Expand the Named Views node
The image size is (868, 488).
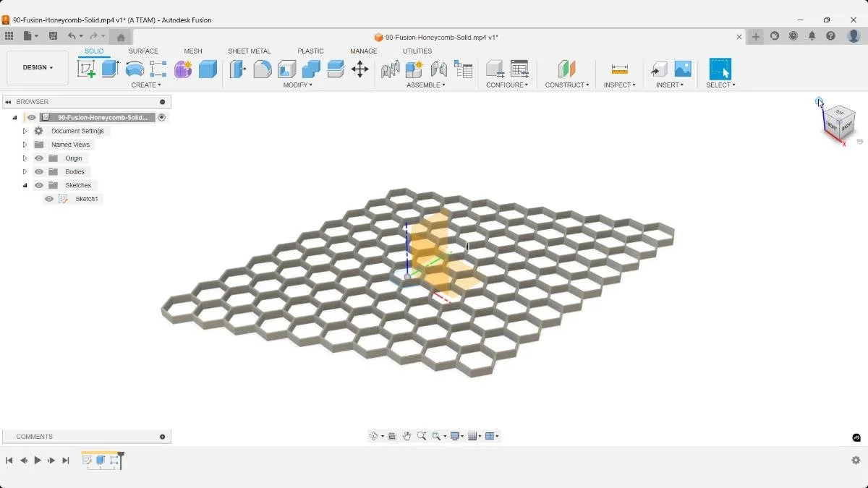[x=24, y=144]
